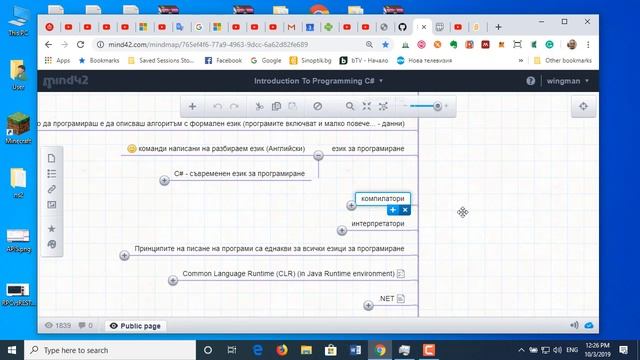Image resolution: width=640 pixels, height=360 pixels.
Task: Click the taskbar search box
Action: [x=110, y=350]
